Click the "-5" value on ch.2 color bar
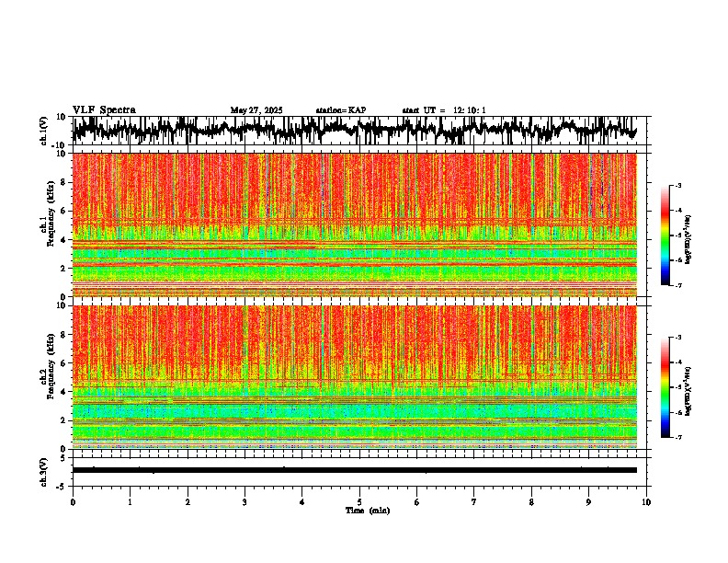This screenshot has width=728, height=563. [678, 387]
